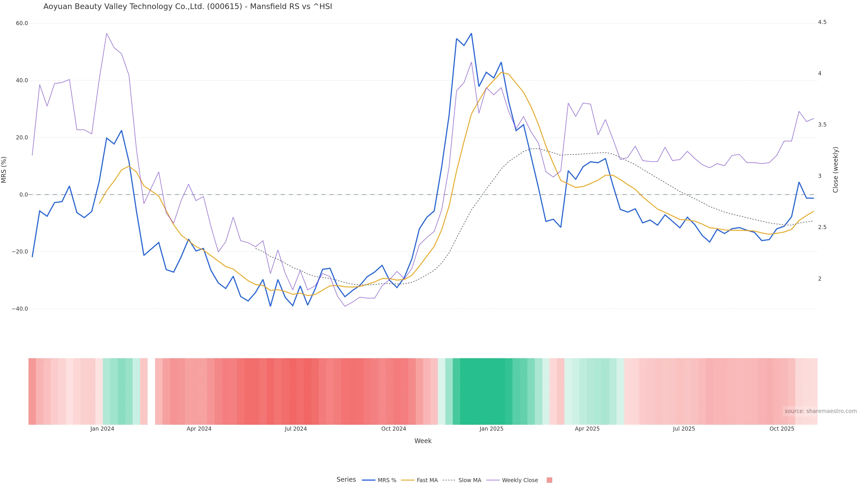The width and height of the screenshot is (868, 488).
Task: Click the 4.5 label on the Close axis
Action: click(x=822, y=22)
